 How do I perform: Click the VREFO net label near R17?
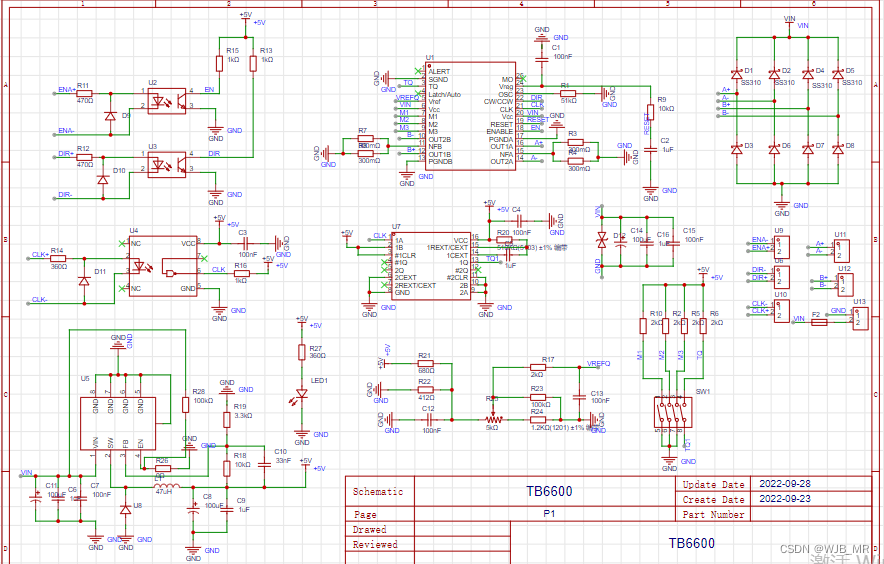[x=599, y=364]
